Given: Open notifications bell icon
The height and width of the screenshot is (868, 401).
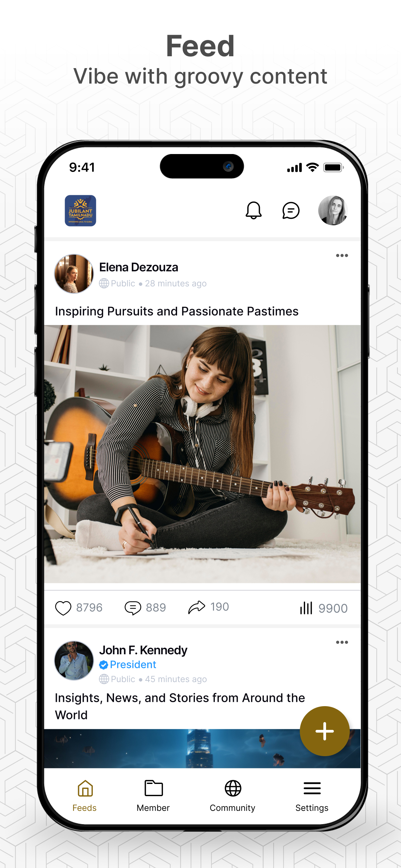Looking at the screenshot, I should coord(253,210).
